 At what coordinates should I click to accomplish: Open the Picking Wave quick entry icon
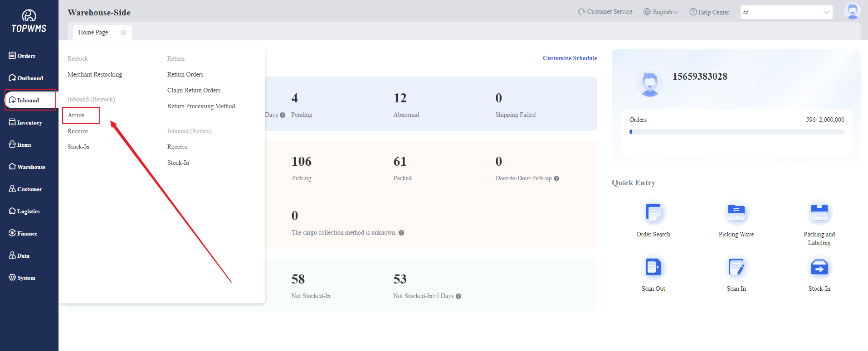736,213
